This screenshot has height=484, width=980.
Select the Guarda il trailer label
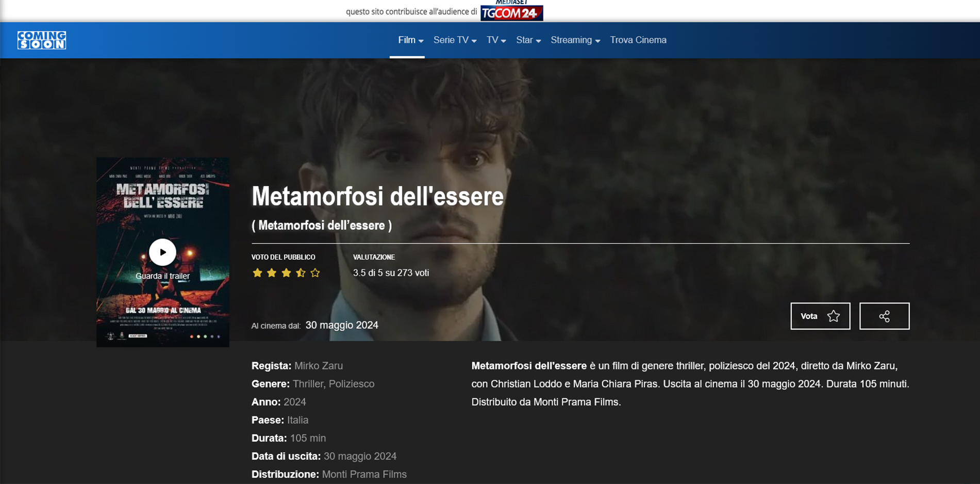162,276
